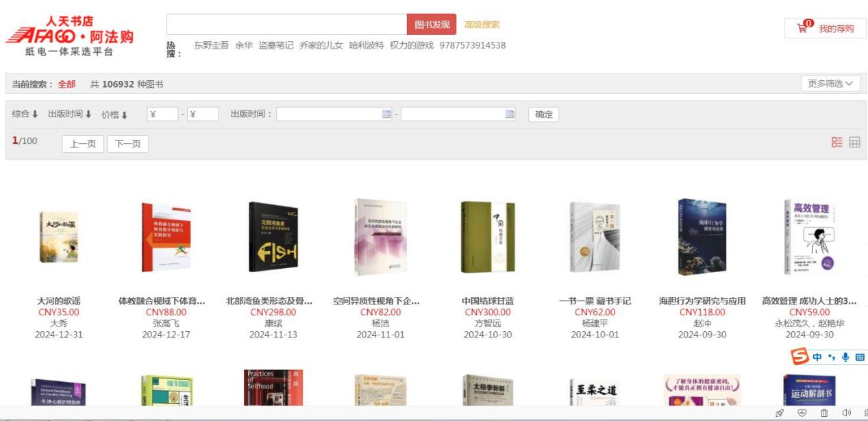
Task: Open the 中国结球甘蓝 book cover thumbnail
Action: coord(488,237)
